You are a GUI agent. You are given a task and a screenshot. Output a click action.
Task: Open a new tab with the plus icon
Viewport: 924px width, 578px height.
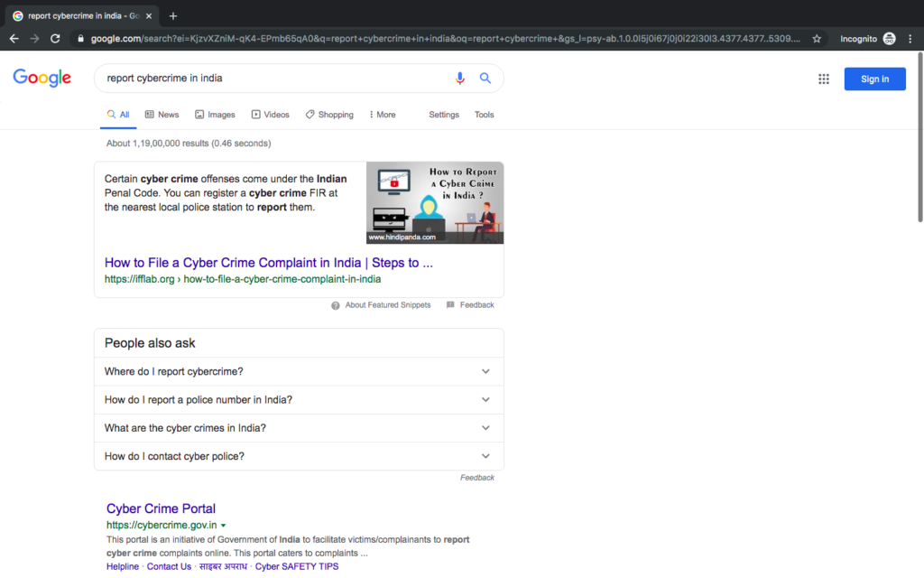[x=173, y=16]
